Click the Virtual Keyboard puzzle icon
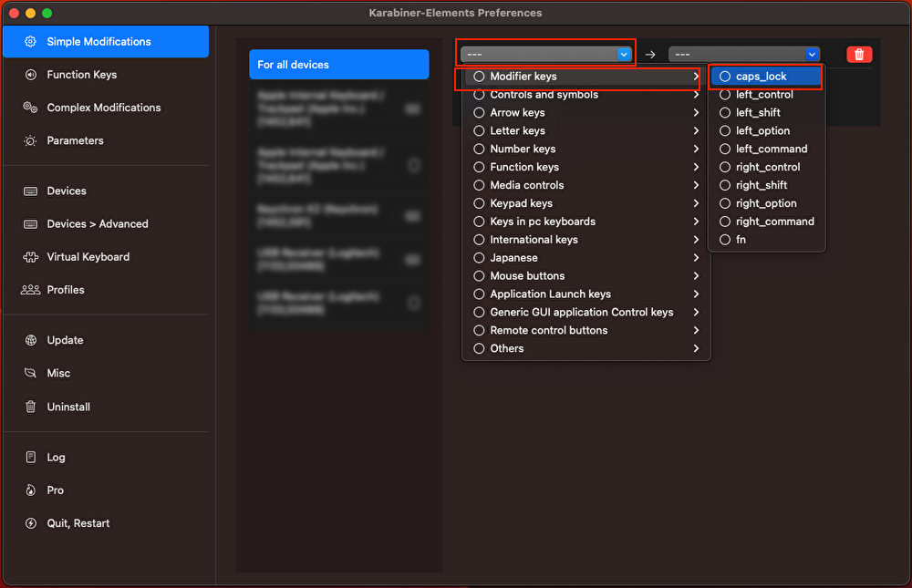Image resolution: width=912 pixels, height=588 pixels. pos(30,257)
